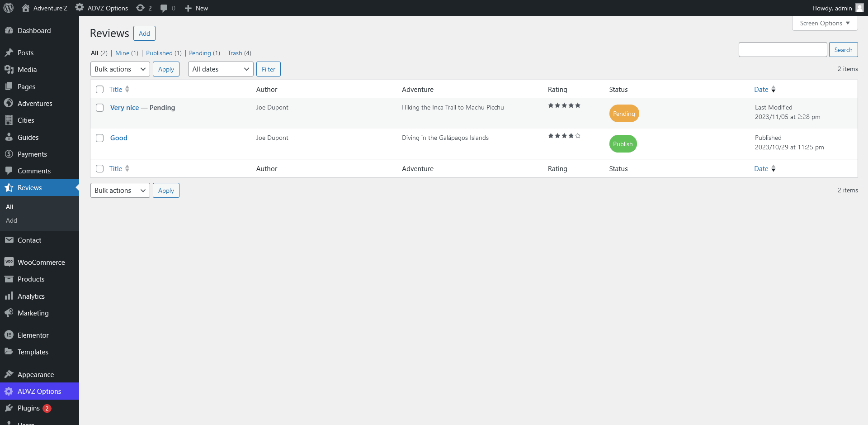Click the Comments icon in the sidebar
868x425 pixels.
[x=9, y=171]
